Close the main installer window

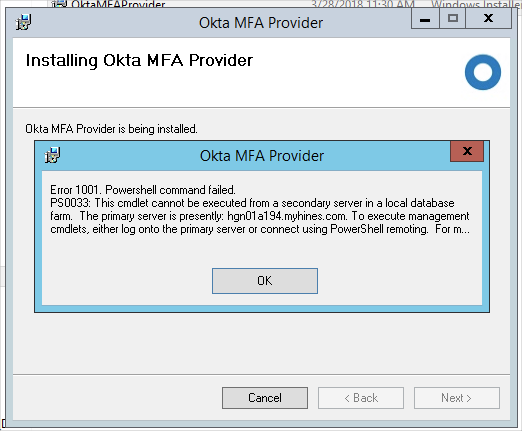(x=488, y=19)
